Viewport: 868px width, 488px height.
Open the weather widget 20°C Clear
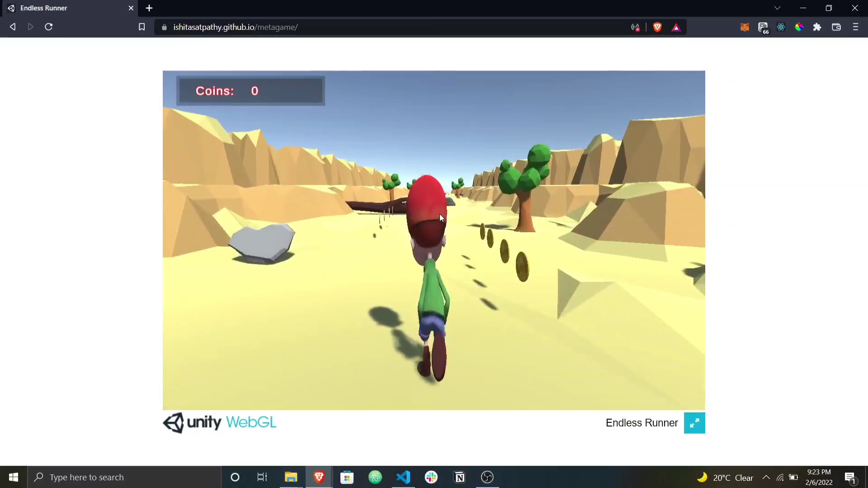(x=725, y=478)
